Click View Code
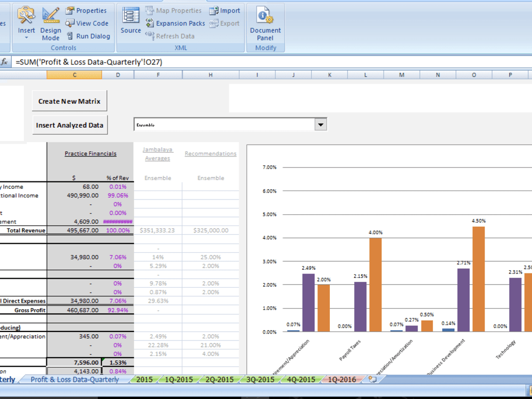This screenshot has width=532, height=399. click(x=87, y=23)
